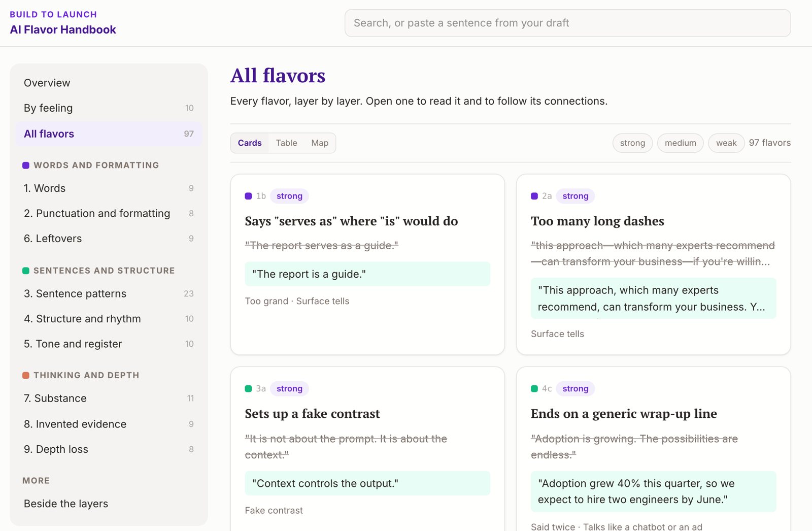Open the "Sets up a fake contrast" card
This screenshot has width=812, height=531.
click(x=367, y=449)
